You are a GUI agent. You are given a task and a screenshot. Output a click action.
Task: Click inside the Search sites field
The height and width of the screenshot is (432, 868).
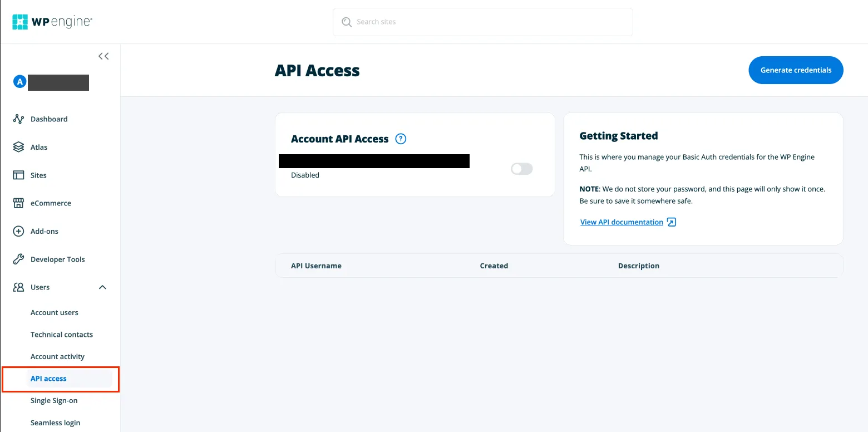[x=483, y=22]
